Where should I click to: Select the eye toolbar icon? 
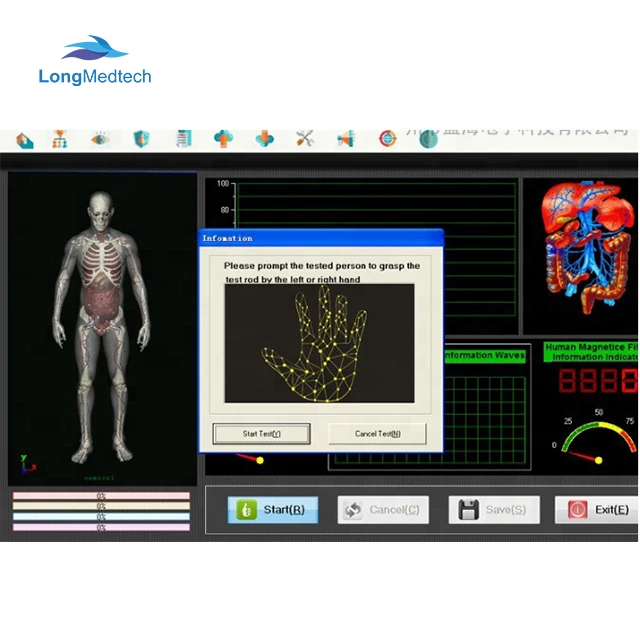[100, 139]
